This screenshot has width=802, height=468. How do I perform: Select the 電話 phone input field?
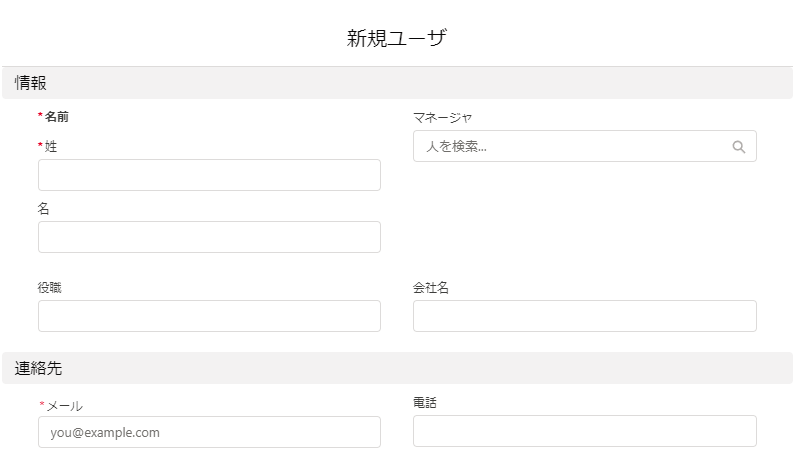[585, 431]
